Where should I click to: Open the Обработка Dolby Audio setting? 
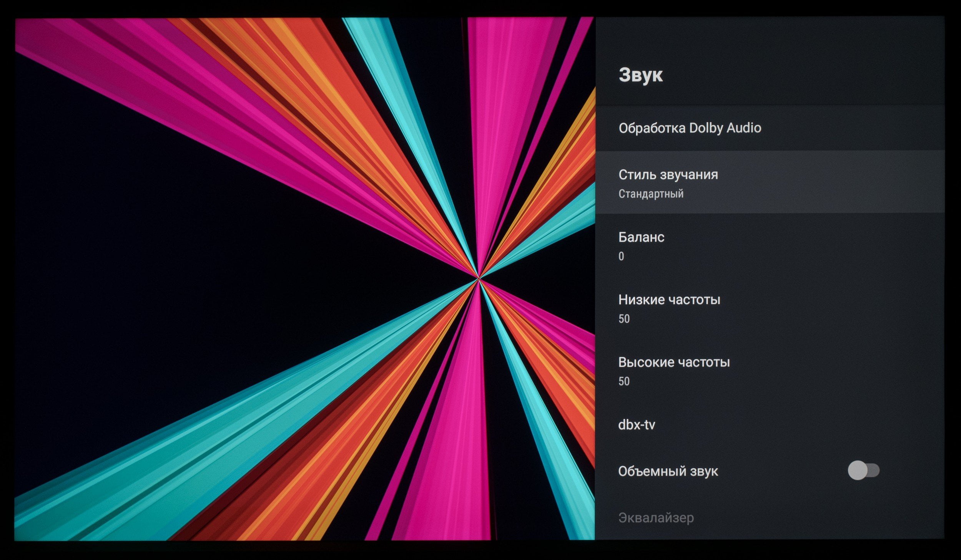click(x=770, y=128)
